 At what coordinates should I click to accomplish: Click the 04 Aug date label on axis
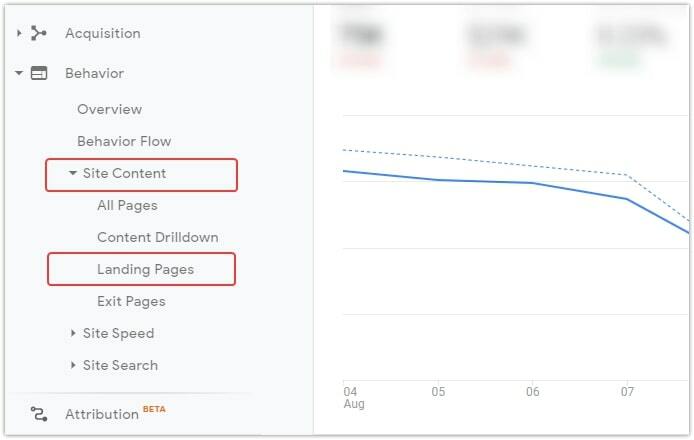point(354,398)
